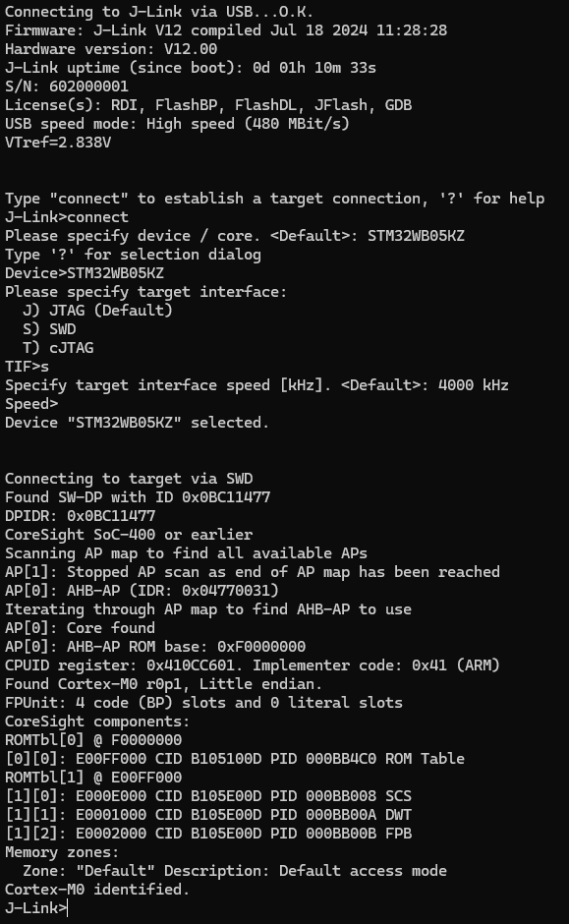Viewport: 569px width, 924px height.
Task: Click the J-Link> prompt at the bottom
Action: point(36,907)
